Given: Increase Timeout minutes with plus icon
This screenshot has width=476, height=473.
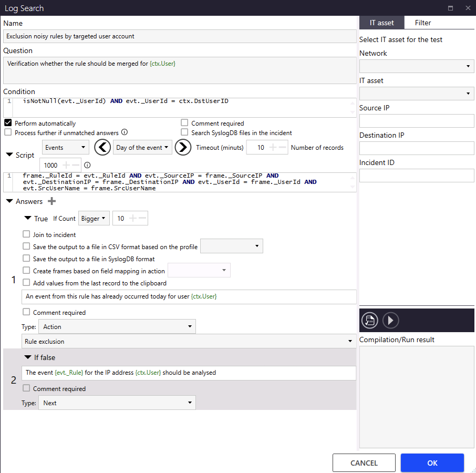Looking at the screenshot, I should click(x=273, y=147).
